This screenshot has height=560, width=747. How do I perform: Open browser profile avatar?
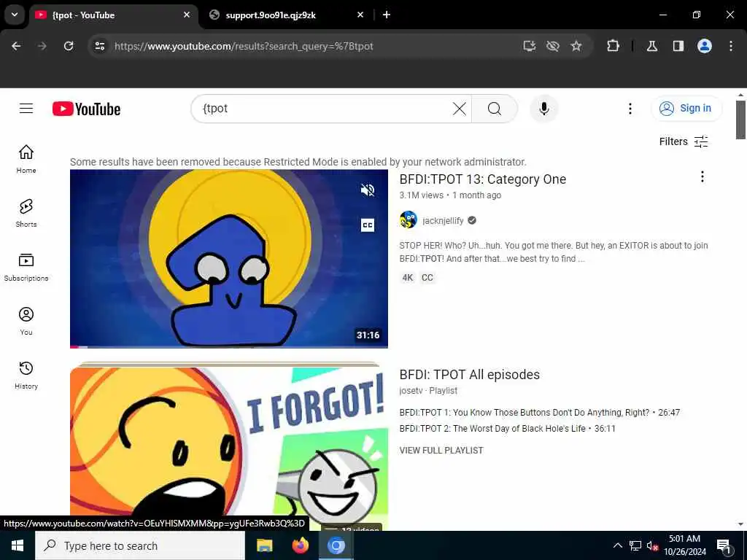pos(704,46)
